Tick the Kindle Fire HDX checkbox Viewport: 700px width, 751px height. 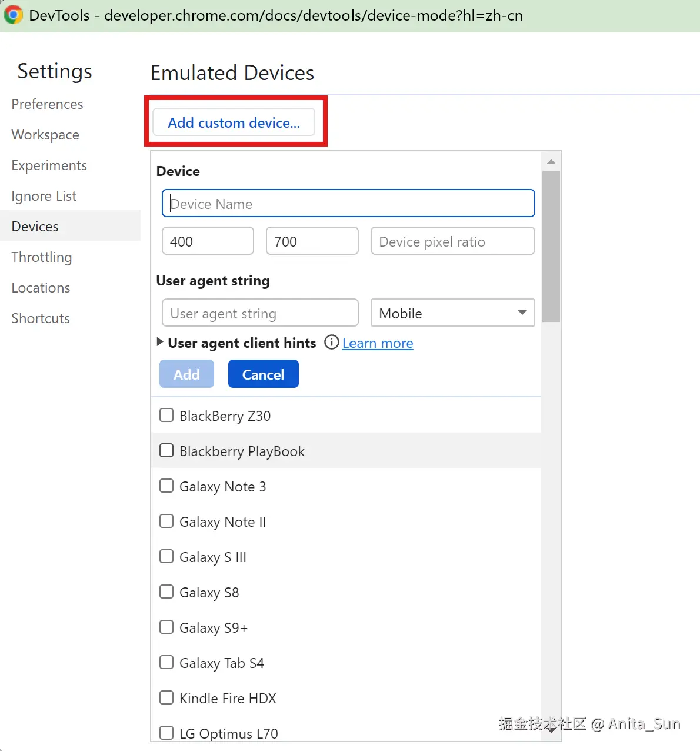click(167, 698)
